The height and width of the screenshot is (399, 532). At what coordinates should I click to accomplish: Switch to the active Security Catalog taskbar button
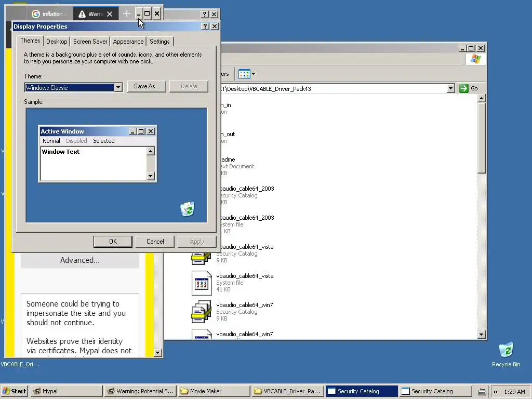(362, 391)
